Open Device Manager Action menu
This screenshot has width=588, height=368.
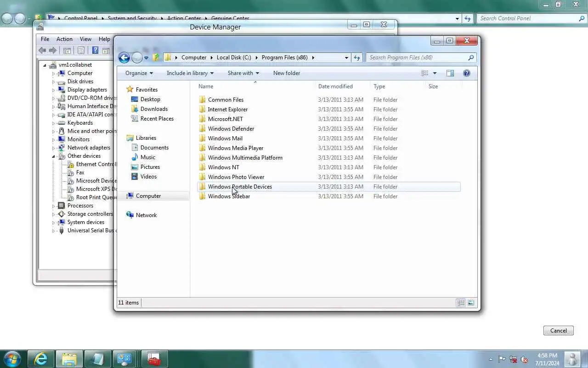click(x=64, y=39)
